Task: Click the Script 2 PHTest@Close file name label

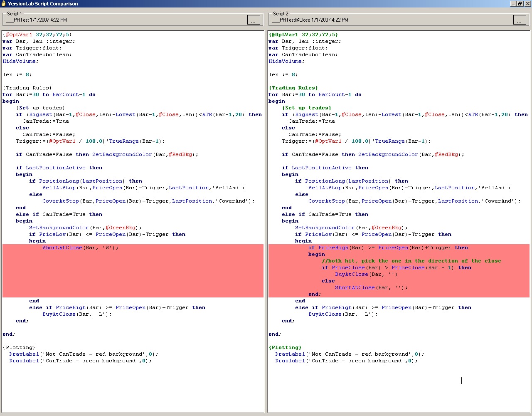Action: [310, 20]
